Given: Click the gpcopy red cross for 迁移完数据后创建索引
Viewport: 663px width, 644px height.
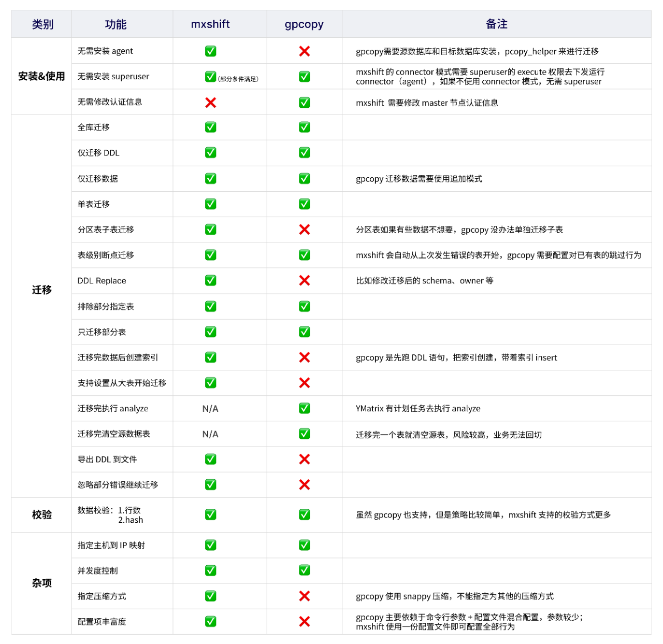Looking at the screenshot, I should pos(305,357).
